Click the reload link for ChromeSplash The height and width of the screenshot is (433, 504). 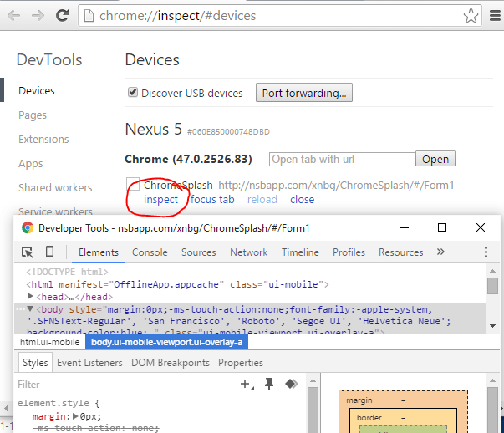pyautogui.click(x=262, y=200)
